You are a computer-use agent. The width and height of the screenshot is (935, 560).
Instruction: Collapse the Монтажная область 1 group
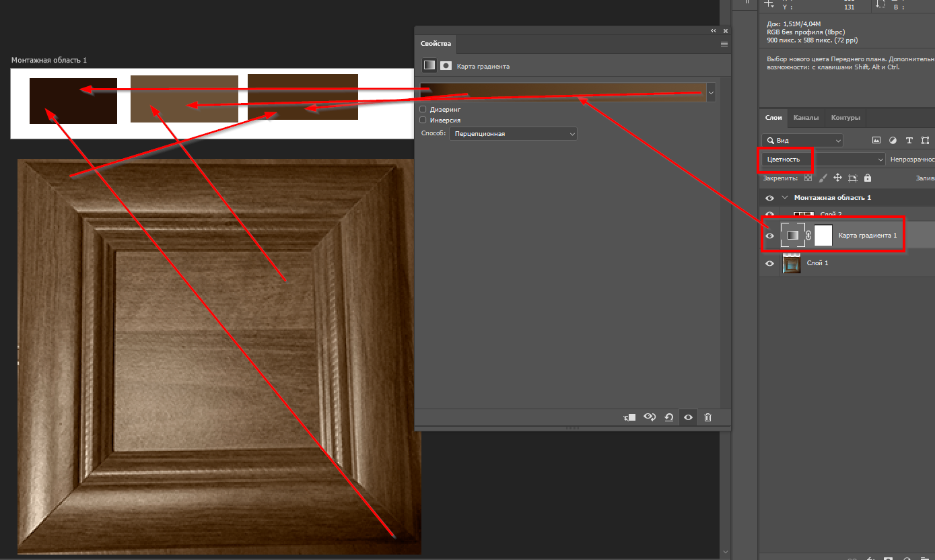pyautogui.click(x=784, y=198)
